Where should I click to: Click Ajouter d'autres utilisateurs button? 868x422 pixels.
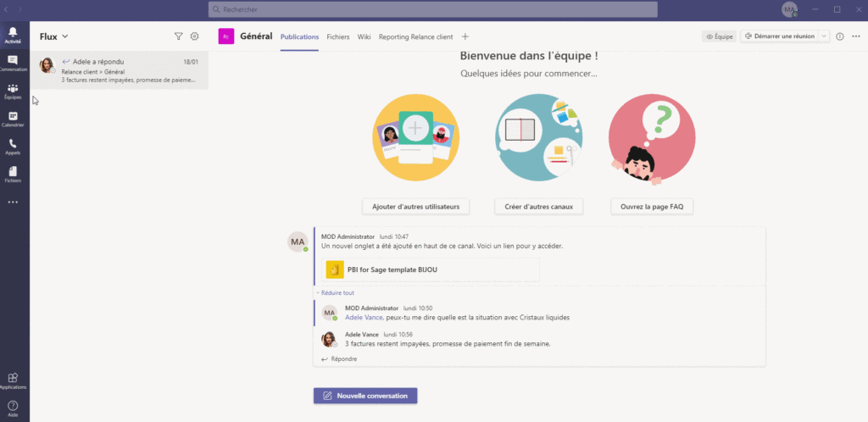click(415, 206)
